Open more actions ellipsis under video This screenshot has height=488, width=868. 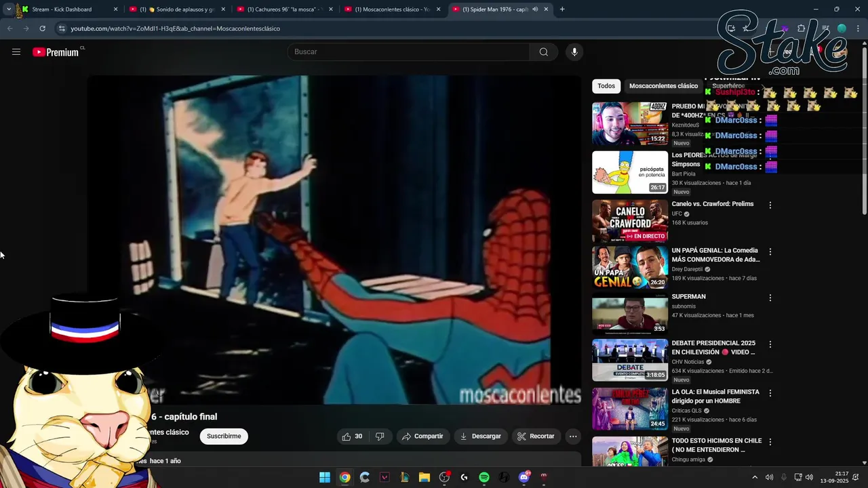click(x=573, y=436)
